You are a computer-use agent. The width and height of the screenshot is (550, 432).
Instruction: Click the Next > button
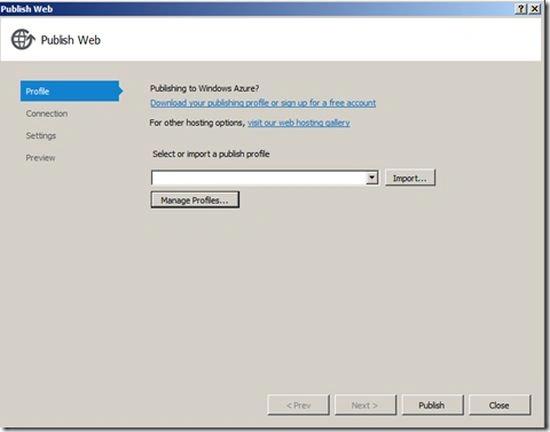[365, 405]
